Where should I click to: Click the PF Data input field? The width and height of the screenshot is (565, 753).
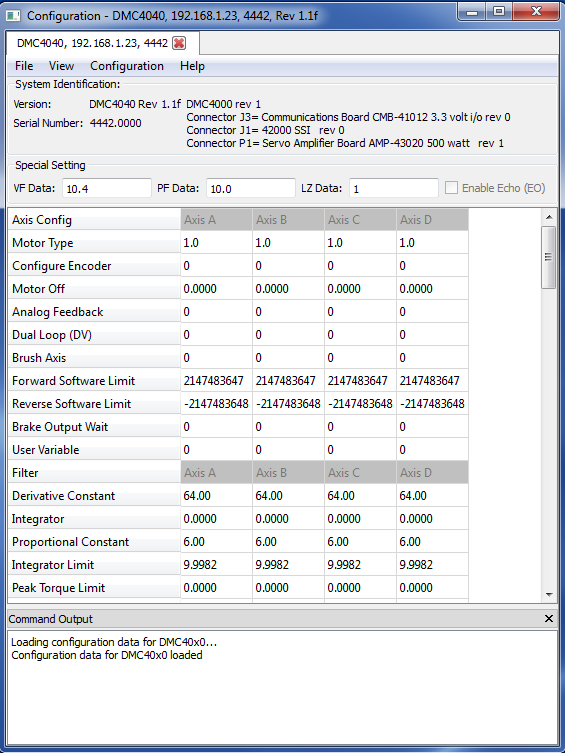point(251,188)
